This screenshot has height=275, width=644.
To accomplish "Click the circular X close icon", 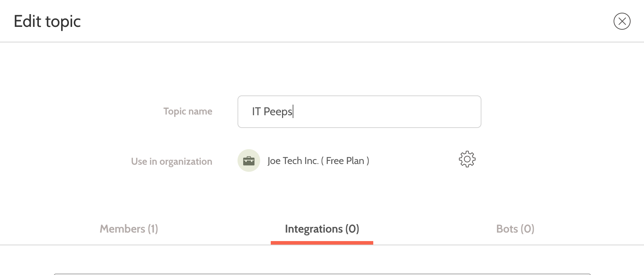I will (x=622, y=21).
